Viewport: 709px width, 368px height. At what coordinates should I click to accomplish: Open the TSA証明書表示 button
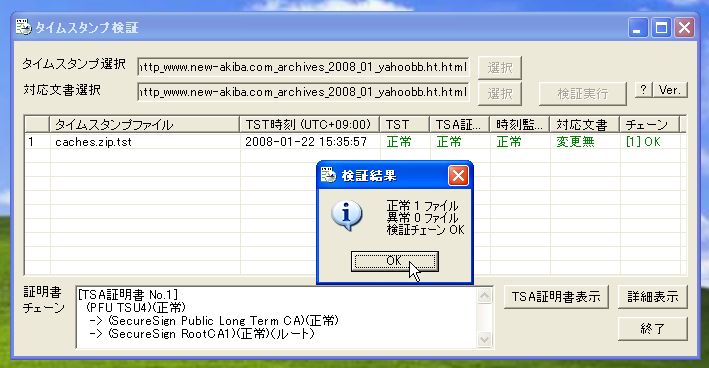(x=556, y=297)
